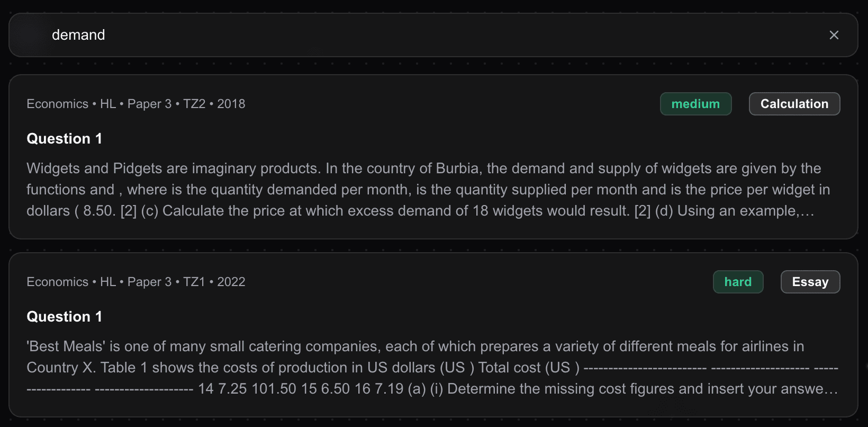Click the TZ2 timezone label on the 2018 question

[x=194, y=103]
